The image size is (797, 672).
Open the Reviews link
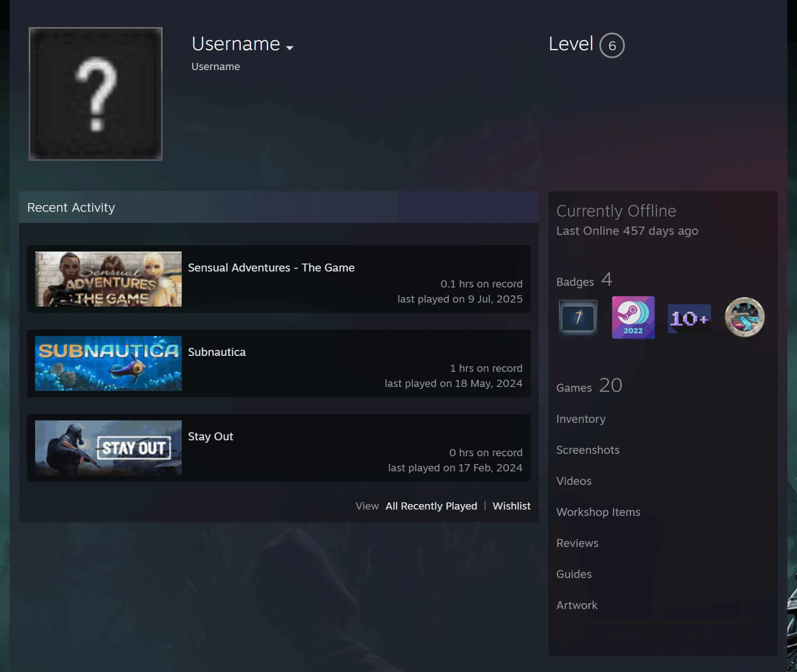click(577, 543)
